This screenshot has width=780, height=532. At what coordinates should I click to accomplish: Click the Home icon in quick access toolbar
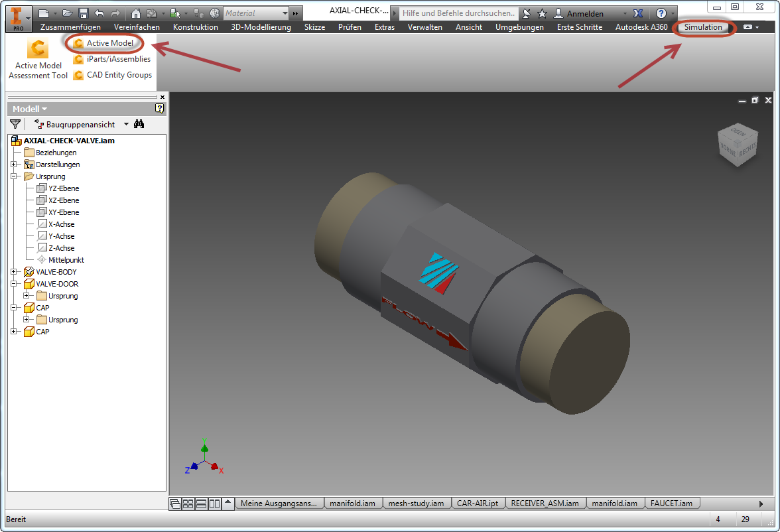click(x=136, y=13)
